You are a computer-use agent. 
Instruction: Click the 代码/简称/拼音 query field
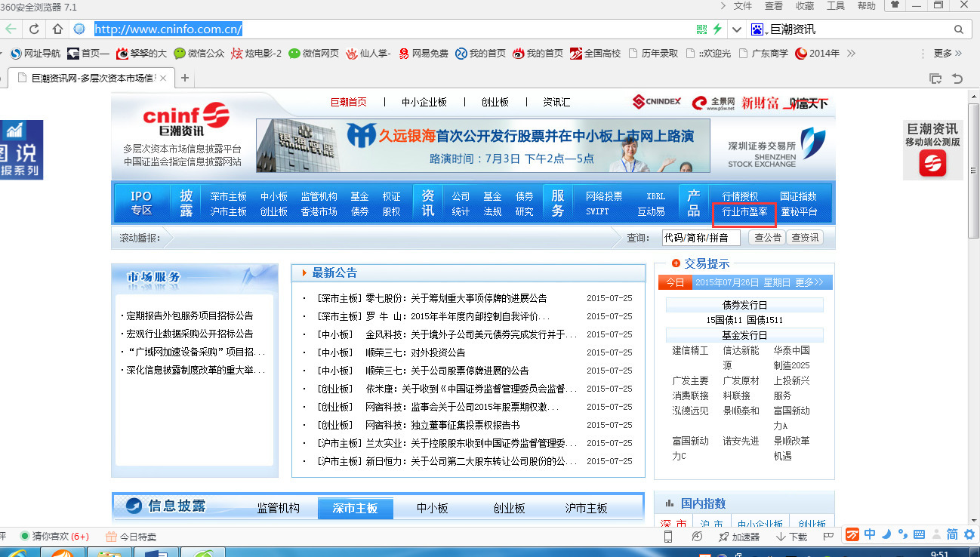[x=701, y=238]
